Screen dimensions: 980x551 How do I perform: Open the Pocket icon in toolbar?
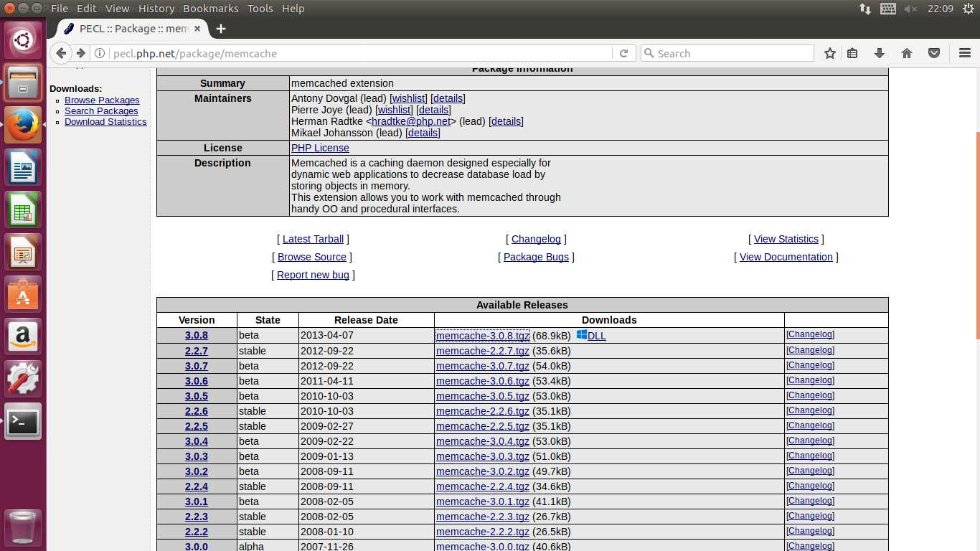(934, 53)
